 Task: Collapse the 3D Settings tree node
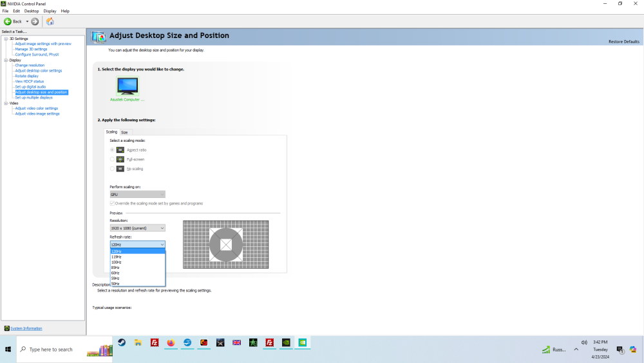[x=6, y=39]
